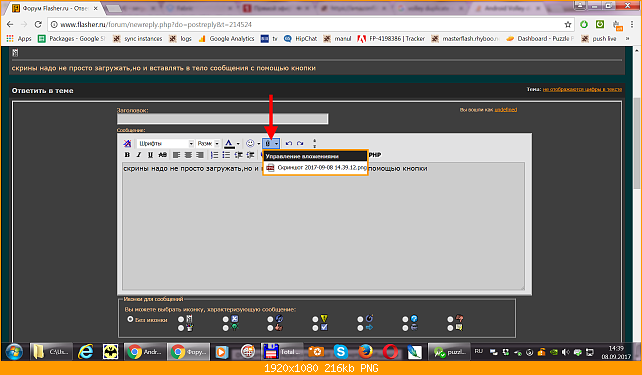This screenshot has height=375, width=642.
Task: Select the Скриншот 2017-09-08 png attachment entry
Action: click(x=315, y=168)
